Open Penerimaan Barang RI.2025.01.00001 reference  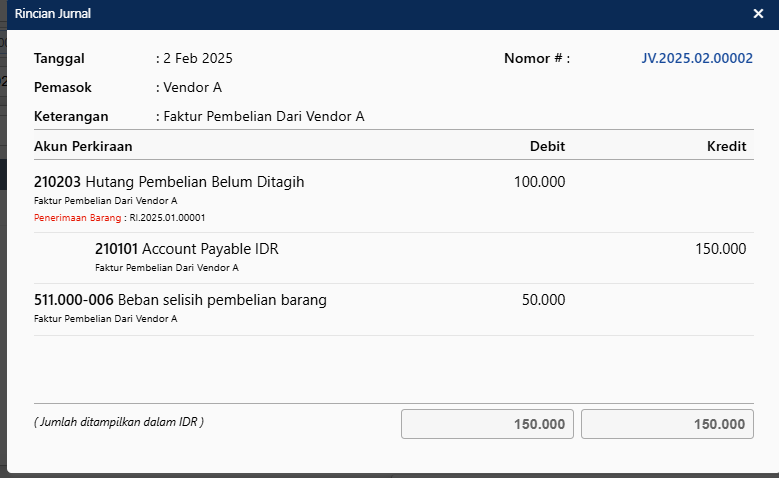pyautogui.click(x=167, y=217)
